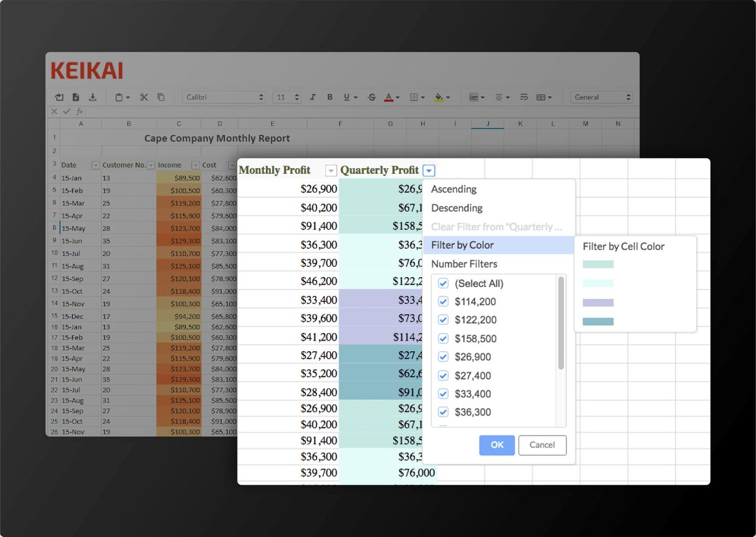Click the Copy icon in the toolbar

[x=161, y=97]
